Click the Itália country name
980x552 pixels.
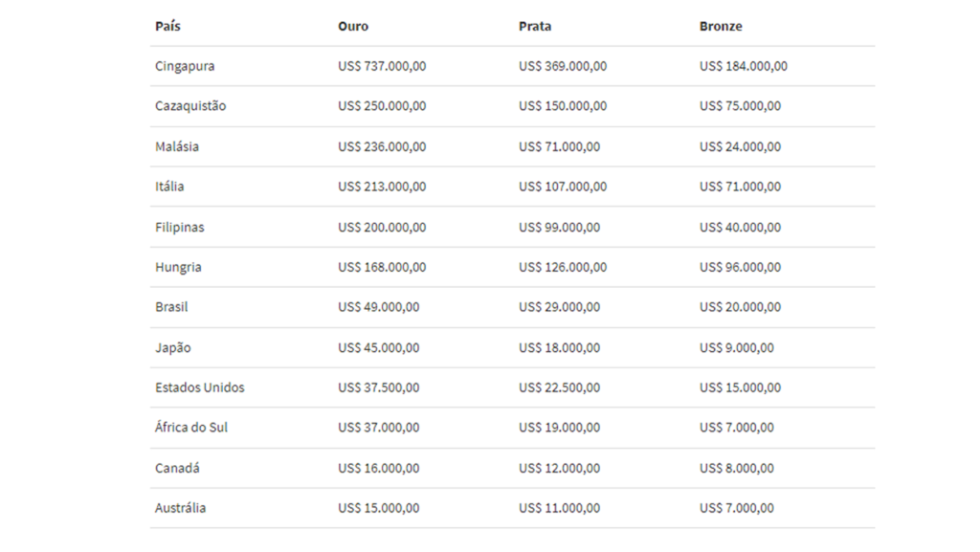click(x=169, y=187)
